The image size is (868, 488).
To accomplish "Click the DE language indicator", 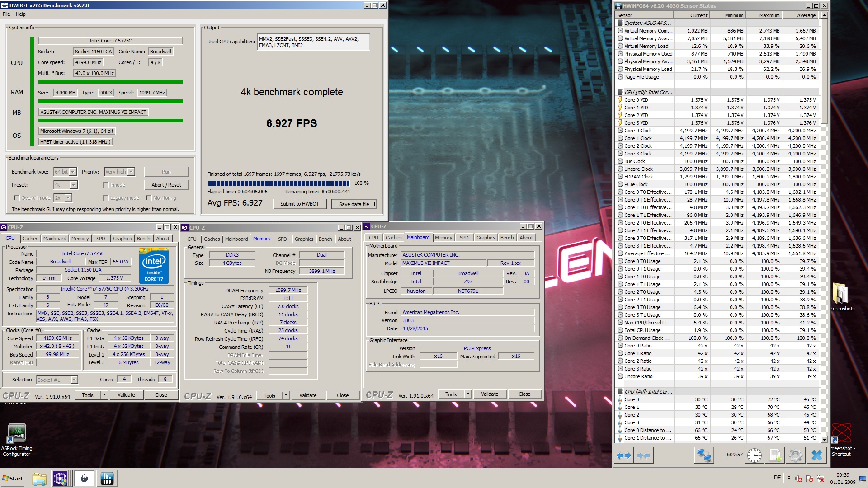I will [777, 478].
